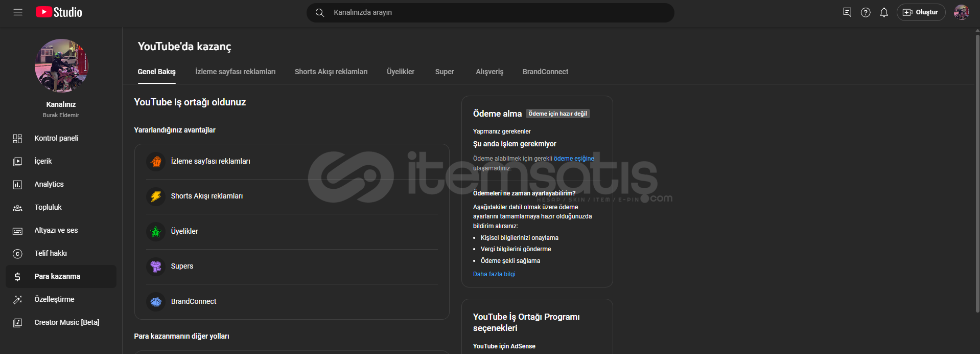Click the İzleme sayfası reklamları orange icon
The width and height of the screenshot is (980, 354).
pyautogui.click(x=156, y=162)
